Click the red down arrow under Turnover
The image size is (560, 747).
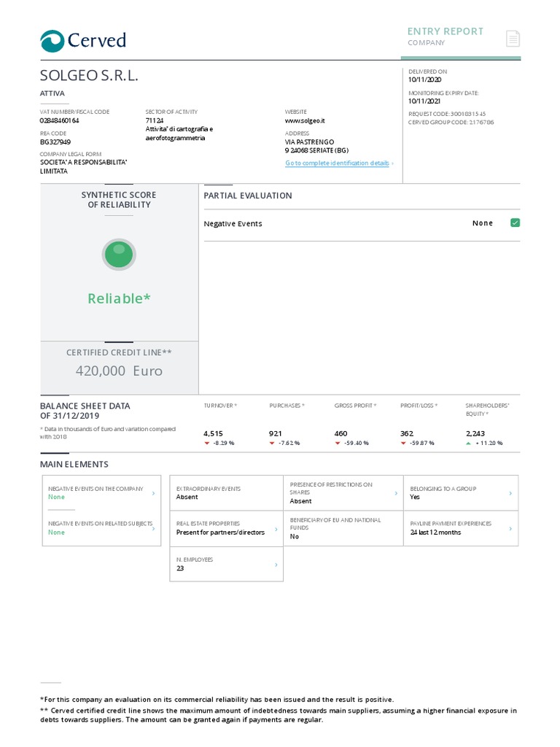coord(207,443)
